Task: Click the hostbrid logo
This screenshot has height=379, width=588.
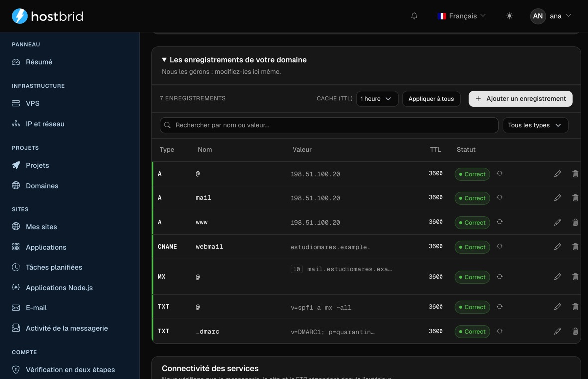Action: (48, 16)
